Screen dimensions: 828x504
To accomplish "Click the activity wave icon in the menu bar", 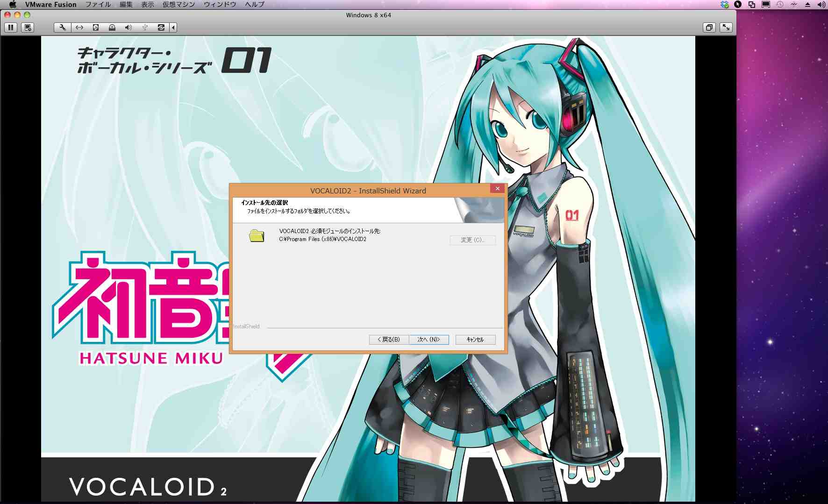I will coord(794,4).
